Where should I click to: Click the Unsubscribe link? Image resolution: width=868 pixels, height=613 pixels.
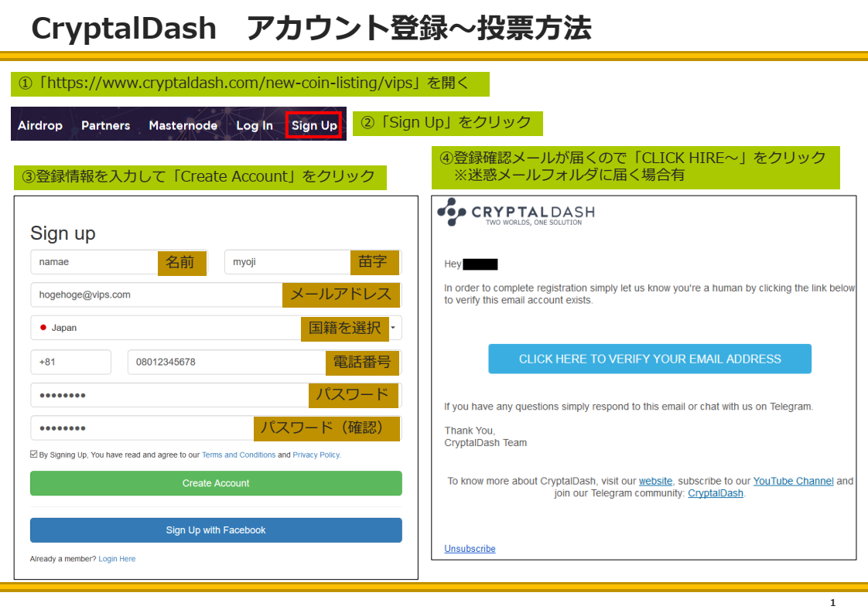point(470,549)
